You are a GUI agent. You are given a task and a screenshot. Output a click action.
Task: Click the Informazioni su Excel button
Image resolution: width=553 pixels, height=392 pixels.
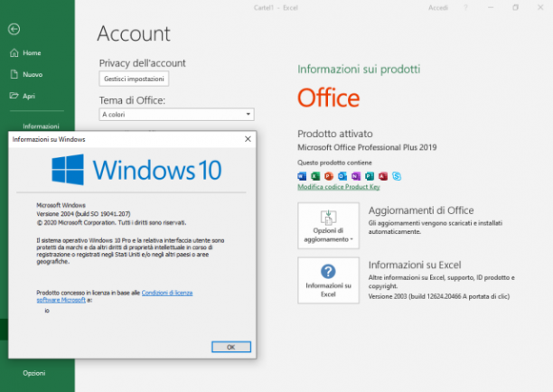328,280
